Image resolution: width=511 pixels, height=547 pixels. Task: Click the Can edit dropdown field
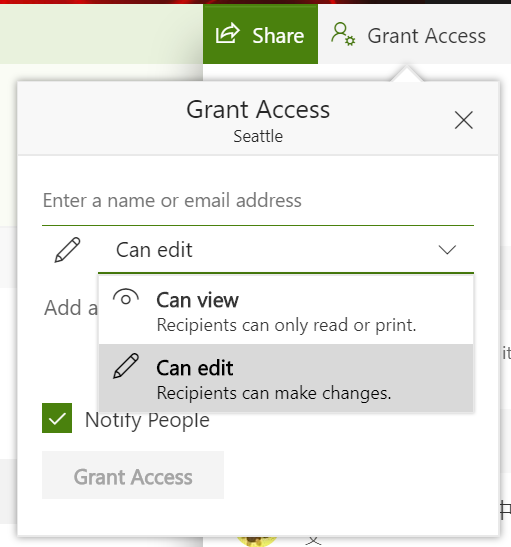pyautogui.click(x=286, y=250)
